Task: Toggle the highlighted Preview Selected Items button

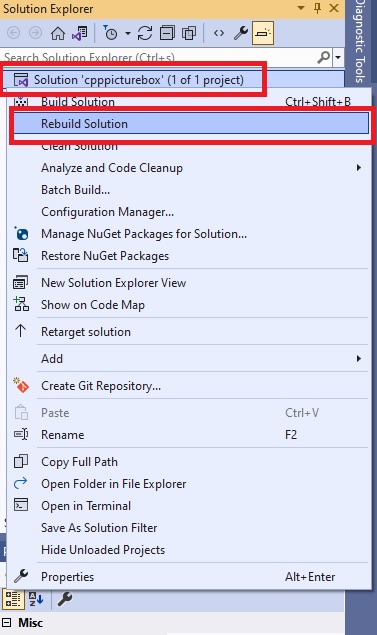Action: pyautogui.click(x=263, y=33)
